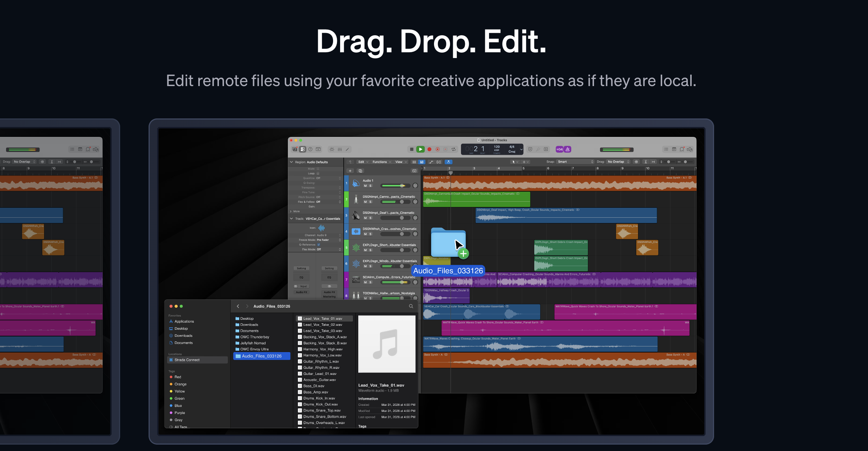Open the Library panel in Logic toolbar
The image size is (868, 451).
(x=295, y=149)
